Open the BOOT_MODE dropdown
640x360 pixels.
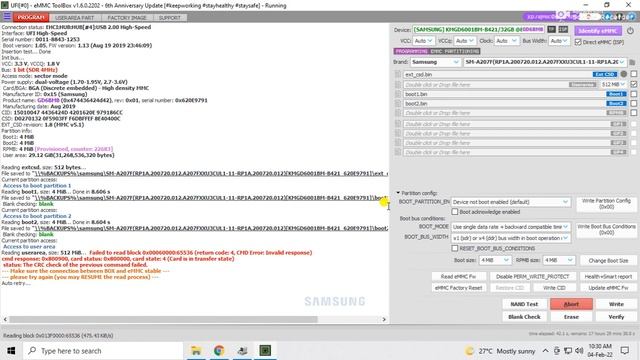pos(510,227)
